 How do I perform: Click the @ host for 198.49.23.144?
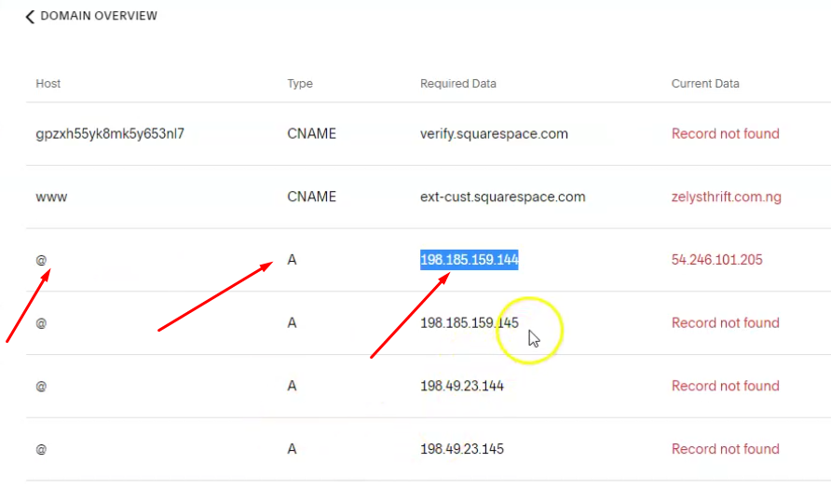click(x=41, y=387)
